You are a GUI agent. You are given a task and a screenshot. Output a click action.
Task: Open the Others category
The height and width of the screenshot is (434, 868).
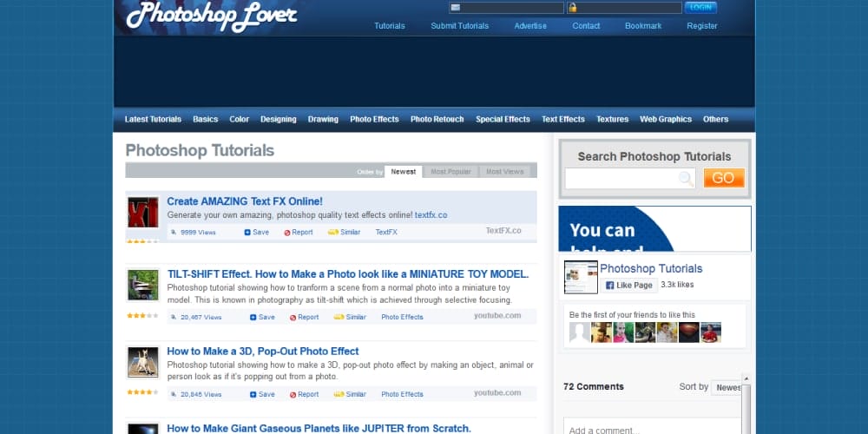tap(716, 119)
